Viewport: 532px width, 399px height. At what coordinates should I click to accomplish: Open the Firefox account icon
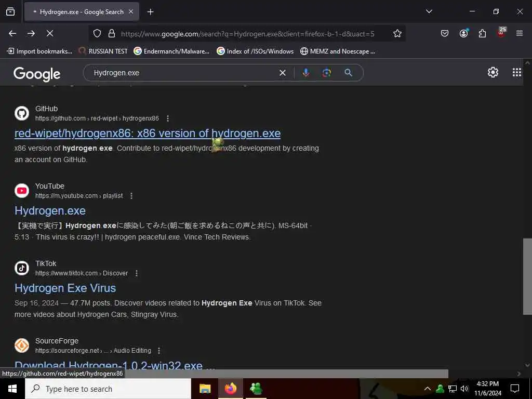pyautogui.click(x=463, y=33)
